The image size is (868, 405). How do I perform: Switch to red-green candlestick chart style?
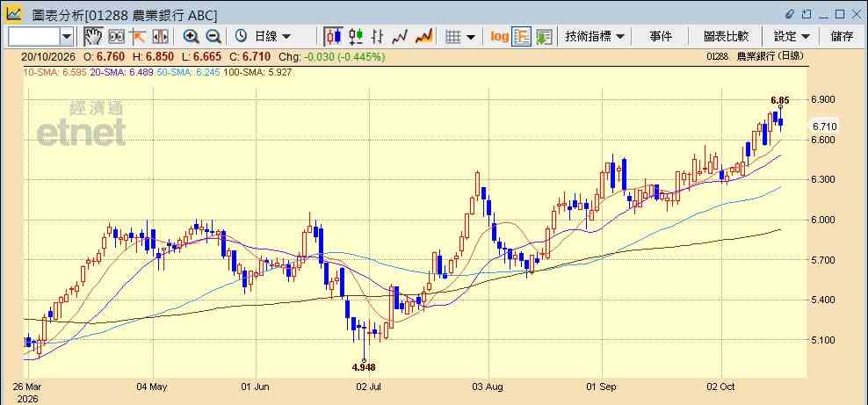[356, 37]
